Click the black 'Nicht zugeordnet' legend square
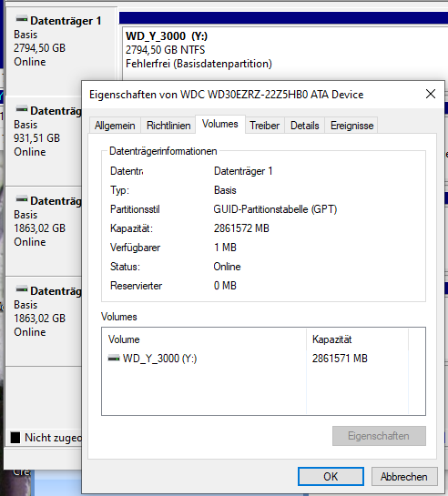The width and height of the screenshot is (448, 496). [15, 438]
